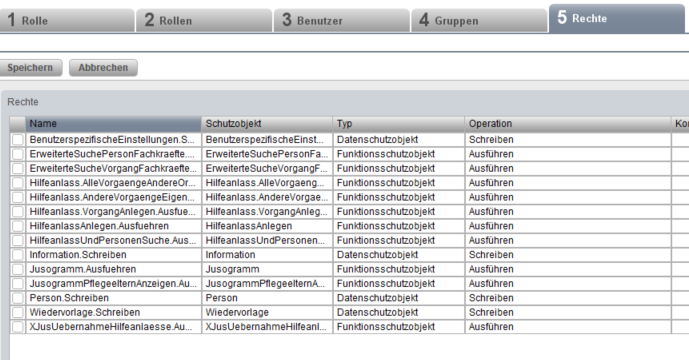Viewport: 689px width, 360px height.
Task: Click the Information Schutzobjekt cell
Action: [267, 255]
